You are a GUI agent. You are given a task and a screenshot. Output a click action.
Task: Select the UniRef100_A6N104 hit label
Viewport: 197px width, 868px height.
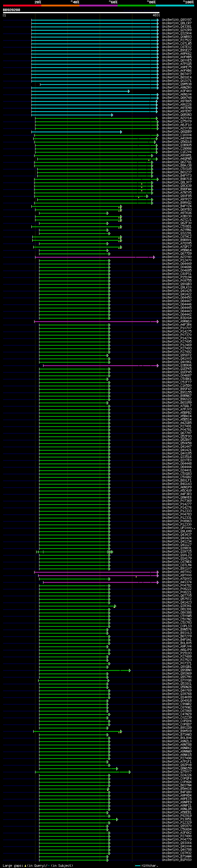pyautogui.click(x=177, y=94)
